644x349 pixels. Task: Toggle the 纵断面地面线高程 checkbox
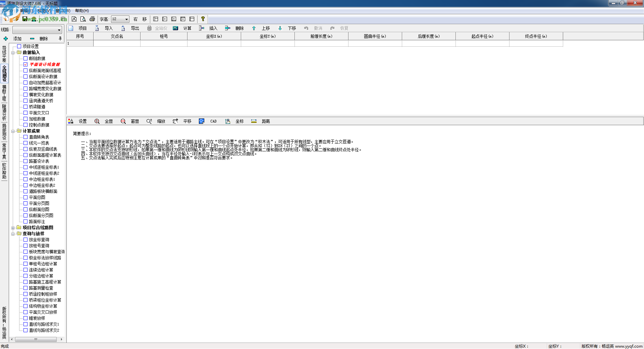(25, 70)
